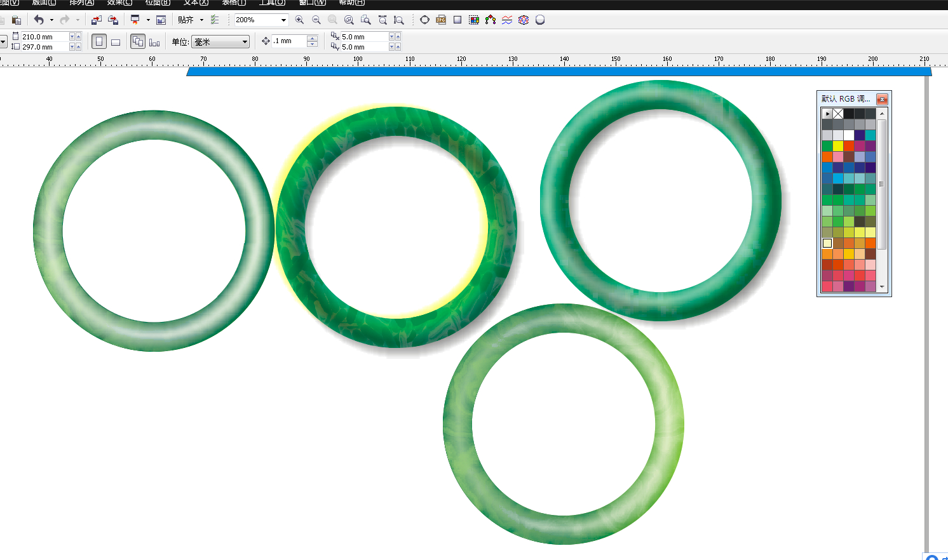Click the Paste clipboard icon

coord(17,20)
